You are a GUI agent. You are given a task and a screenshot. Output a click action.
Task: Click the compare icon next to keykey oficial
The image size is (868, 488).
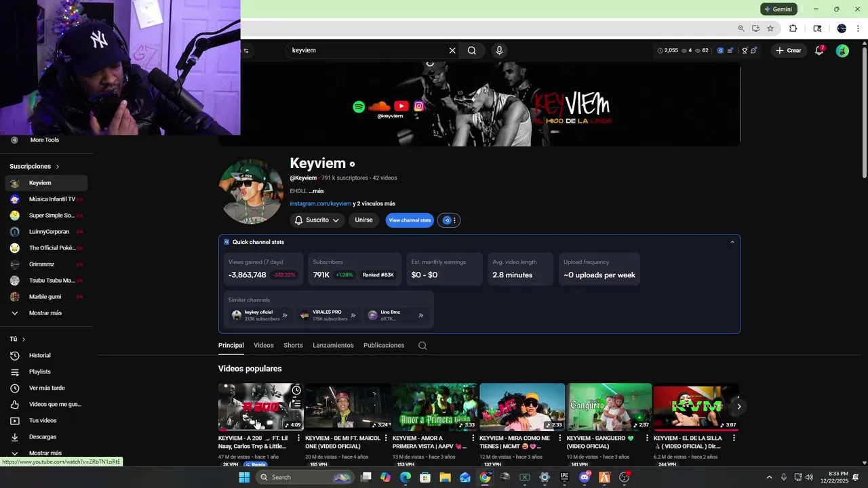[x=285, y=315]
